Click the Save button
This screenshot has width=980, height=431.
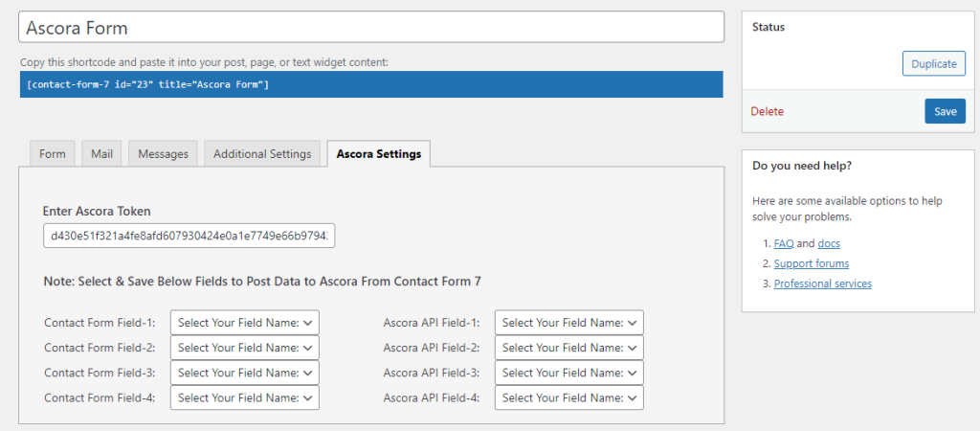coord(945,111)
